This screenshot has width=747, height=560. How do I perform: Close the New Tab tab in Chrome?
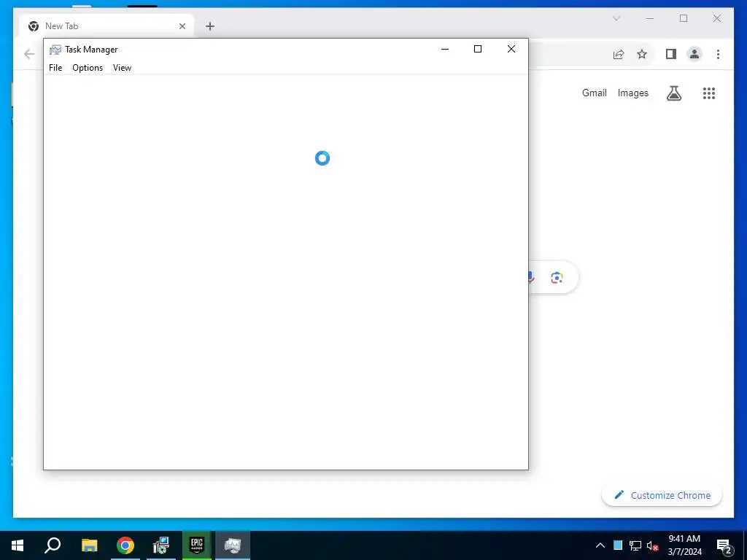182,26
